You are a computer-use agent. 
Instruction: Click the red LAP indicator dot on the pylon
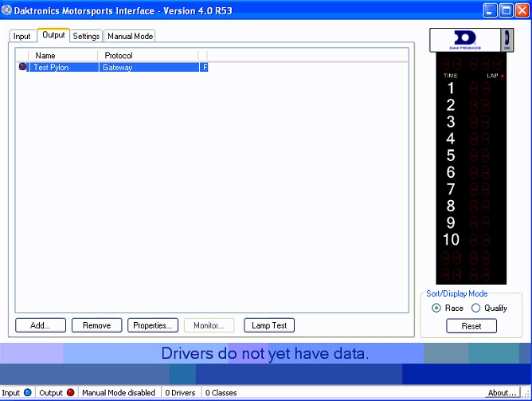tap(503, 76)
